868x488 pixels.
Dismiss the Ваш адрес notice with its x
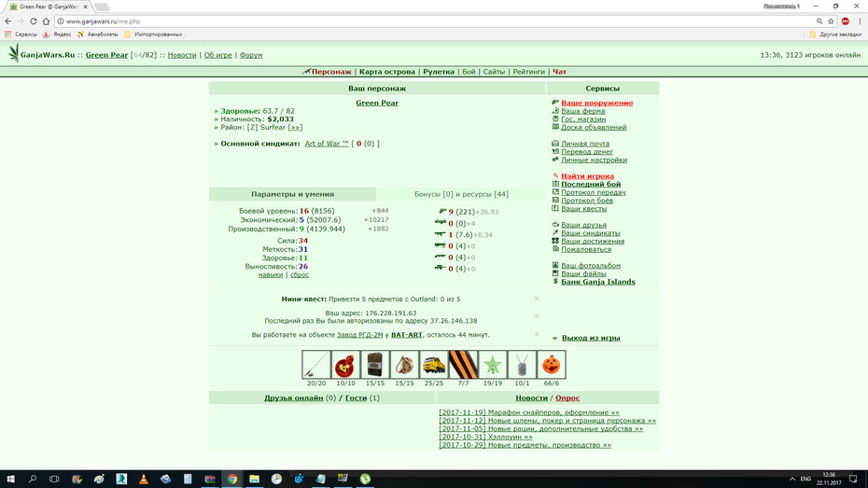tap(537, 316)
